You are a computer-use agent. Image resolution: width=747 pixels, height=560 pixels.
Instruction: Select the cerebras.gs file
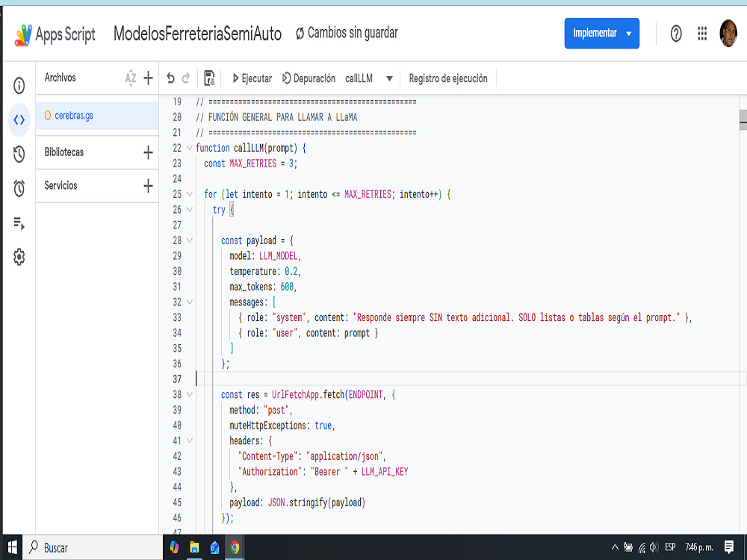97,115
